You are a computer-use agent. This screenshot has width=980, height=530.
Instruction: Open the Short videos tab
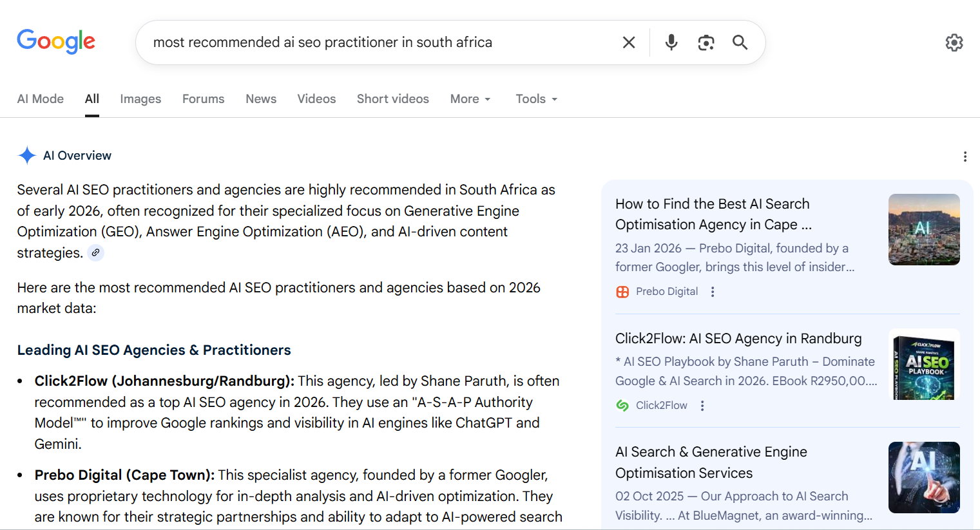(x=392, y=99)
